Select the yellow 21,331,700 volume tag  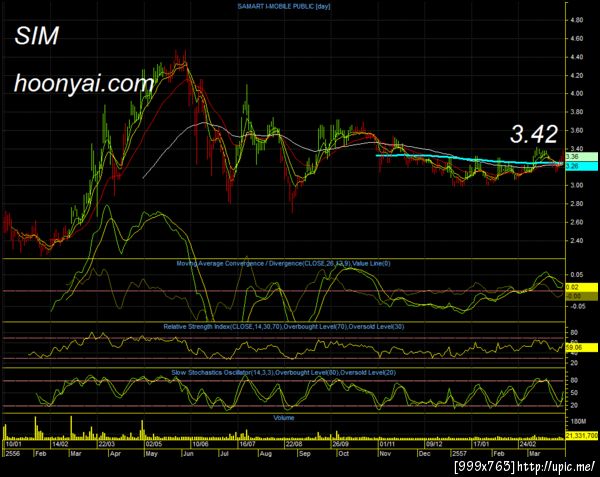pos(581,436)
